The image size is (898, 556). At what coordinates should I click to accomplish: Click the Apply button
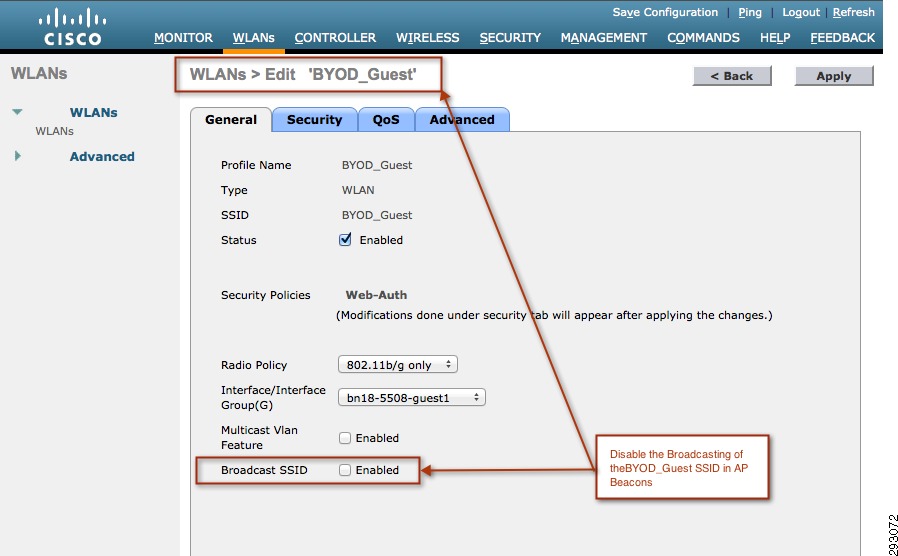[834, 76]
